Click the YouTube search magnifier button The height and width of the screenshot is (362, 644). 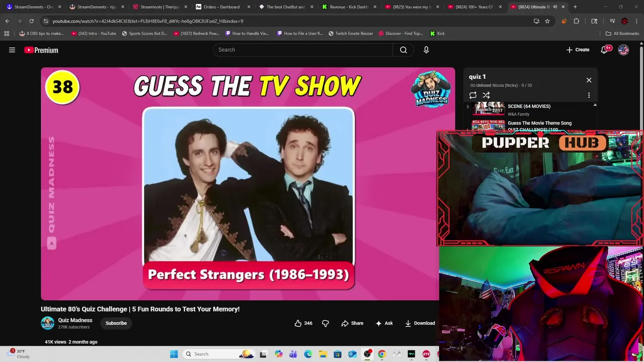[404, 50]
